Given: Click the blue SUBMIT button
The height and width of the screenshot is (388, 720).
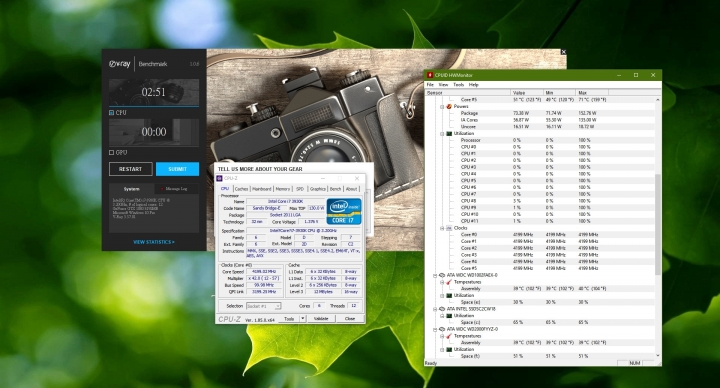Looking at the screenshot, I should point(177,169).
